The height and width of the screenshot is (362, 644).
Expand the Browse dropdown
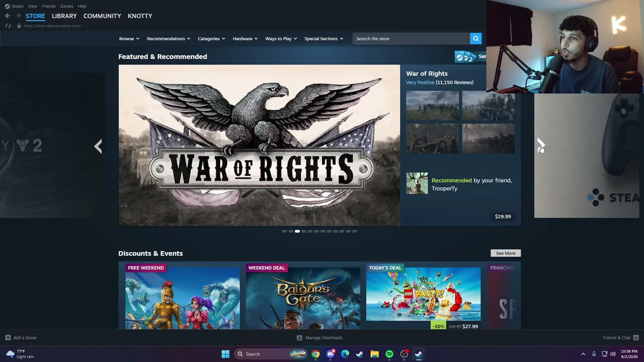[x=129, y=39]
